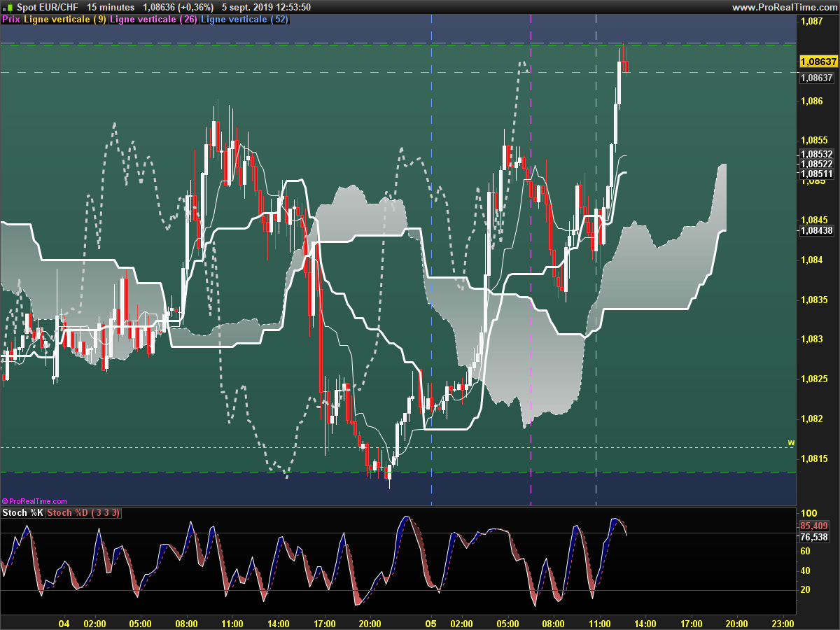Open Stoch %D (3 3 3) settings

click(x=84, y=513)
